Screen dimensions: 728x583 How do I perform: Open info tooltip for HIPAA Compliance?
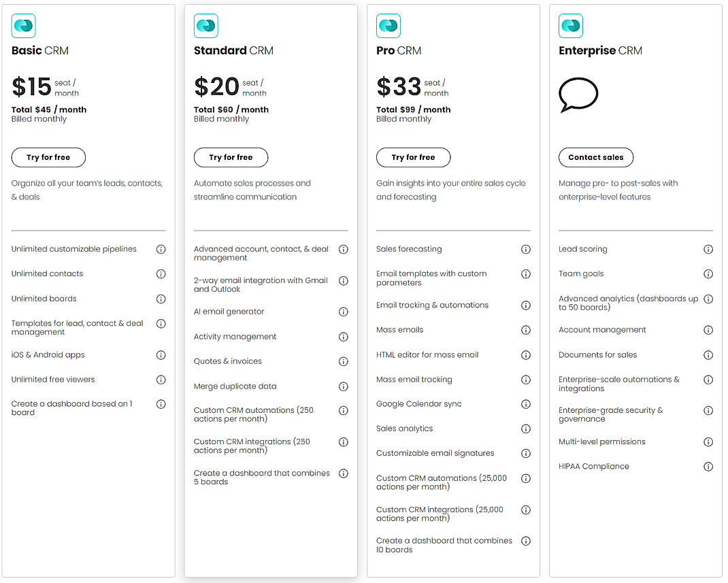[708, 466]
